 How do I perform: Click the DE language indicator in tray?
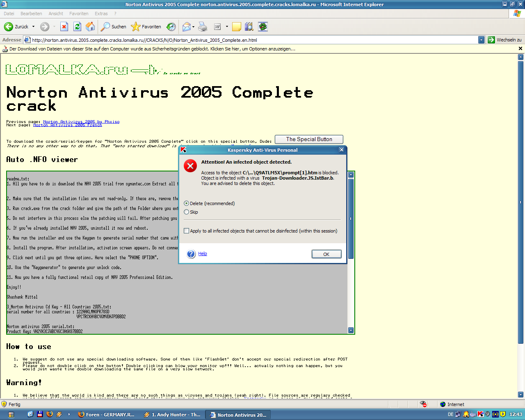(x=451, y=414)
